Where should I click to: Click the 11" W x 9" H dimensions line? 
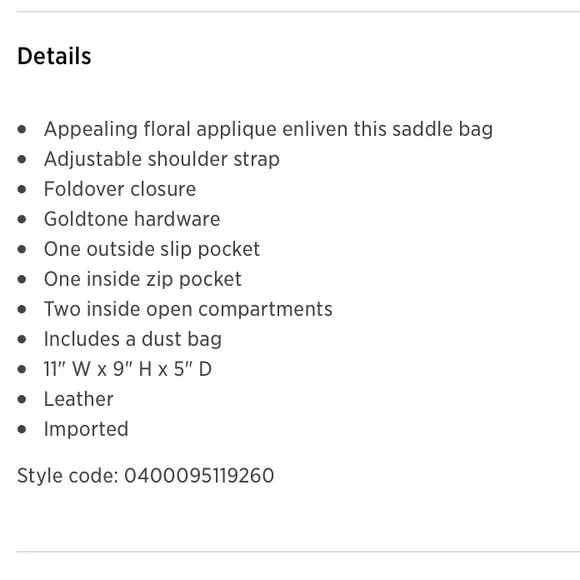[128, 369]
